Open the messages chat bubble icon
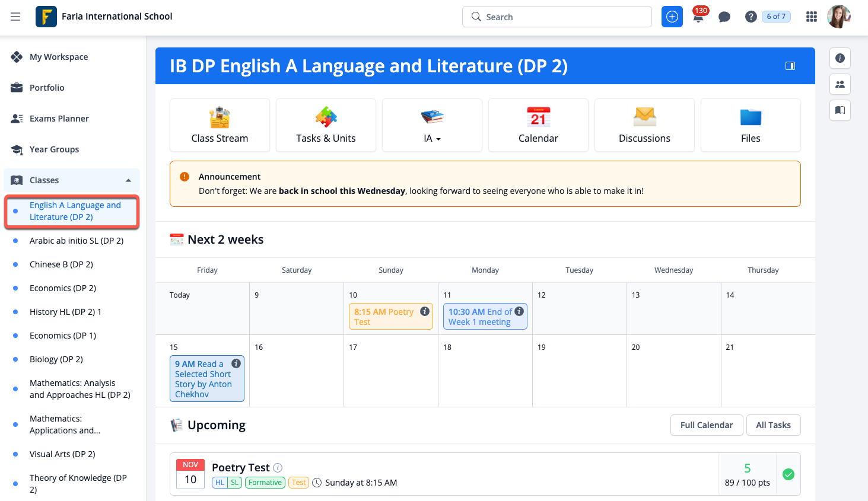This screenshot has height=501, width=868. [724, 17]
